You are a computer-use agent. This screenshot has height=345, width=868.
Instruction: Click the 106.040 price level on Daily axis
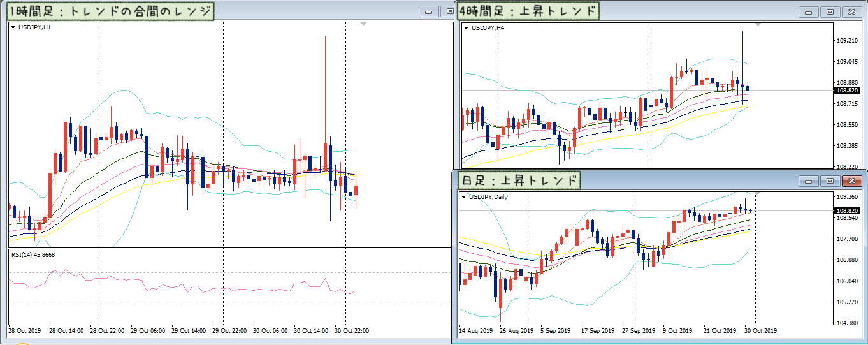(846, 281)
